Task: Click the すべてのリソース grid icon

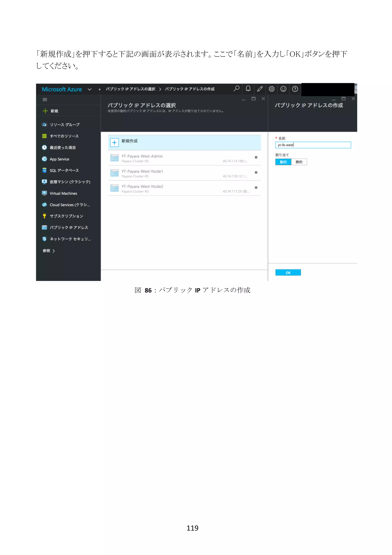Action: pos(44,136)
